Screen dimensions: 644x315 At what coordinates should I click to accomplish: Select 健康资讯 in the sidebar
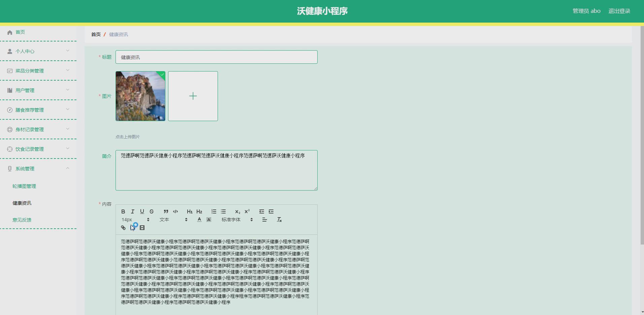point(22,203)
